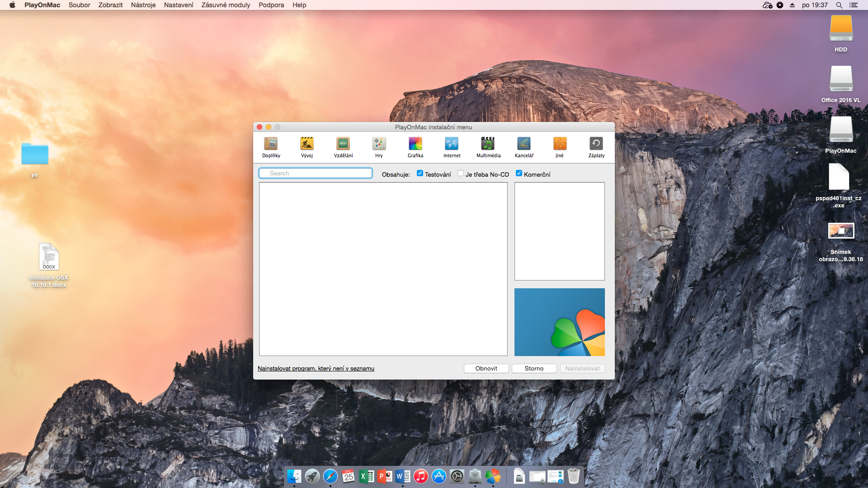Click the Obnovit (Refresh) button
The image size is (868, 488).
click(x=486, y=368)
